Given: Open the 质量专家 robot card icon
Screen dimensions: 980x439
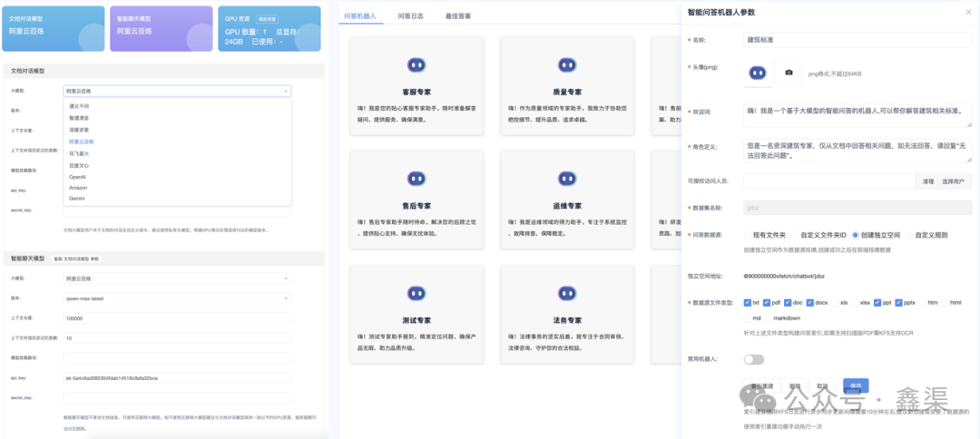Looking at the screenshot, I should [567, 64].
